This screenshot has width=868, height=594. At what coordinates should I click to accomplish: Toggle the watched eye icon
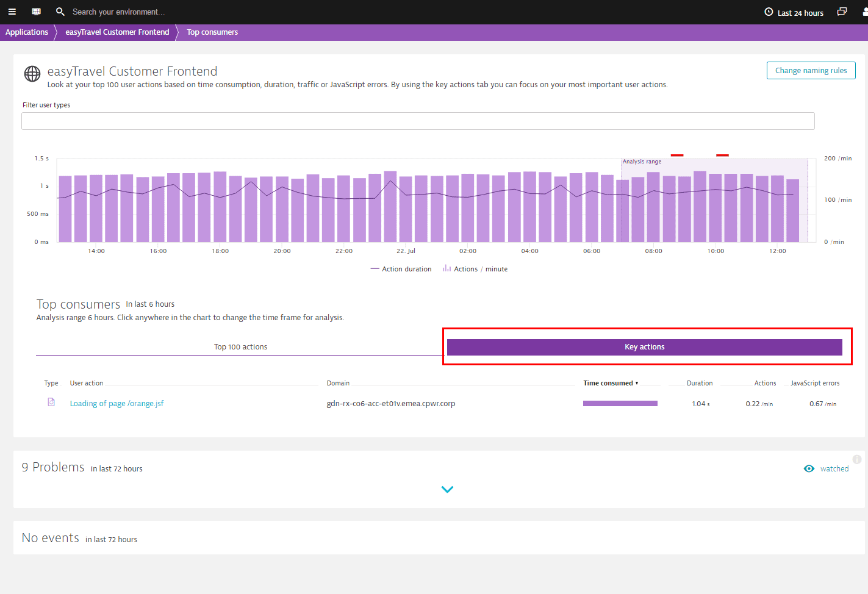pos(809,468)
